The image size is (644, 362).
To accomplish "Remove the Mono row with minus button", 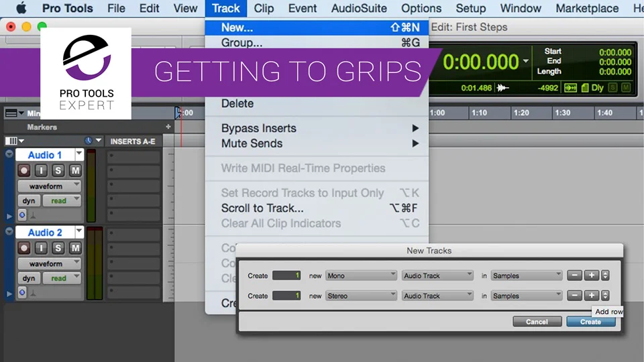I will (x=575, y=276).
